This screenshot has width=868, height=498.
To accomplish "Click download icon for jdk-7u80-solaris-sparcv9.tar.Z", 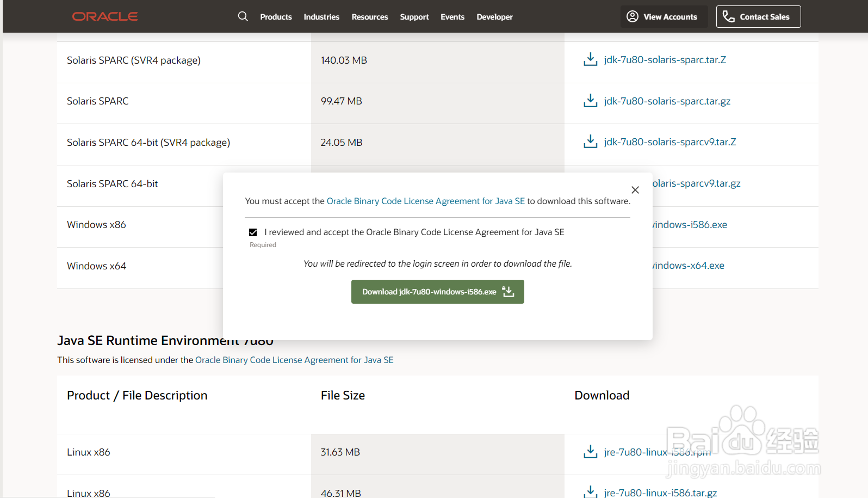I will (590, 142).
